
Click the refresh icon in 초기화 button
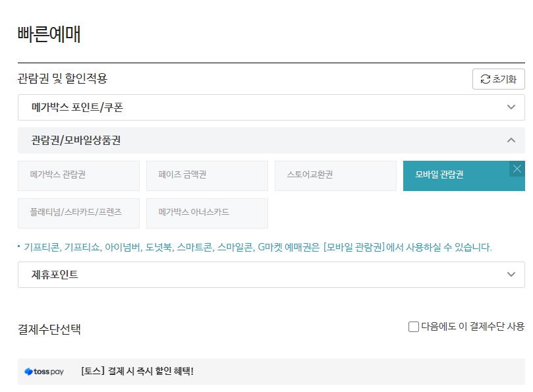point(485,79)
